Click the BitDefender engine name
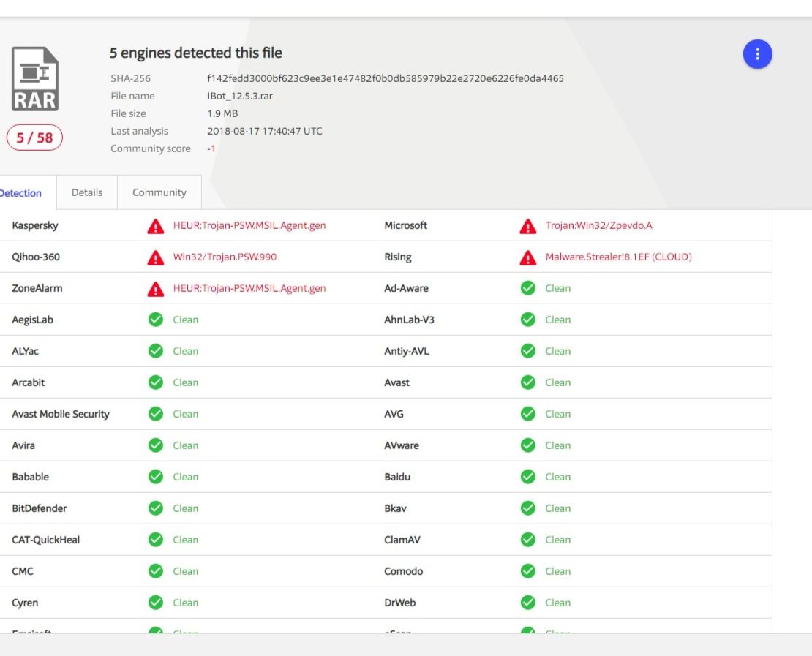Viewport: 812px width, 656px height. tap(40, 508)
